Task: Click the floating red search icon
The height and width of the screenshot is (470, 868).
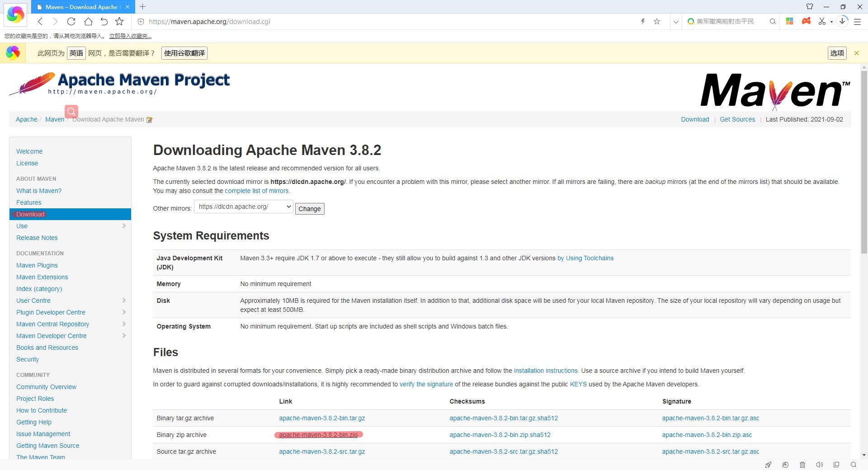Action: (x=71, y=111)
